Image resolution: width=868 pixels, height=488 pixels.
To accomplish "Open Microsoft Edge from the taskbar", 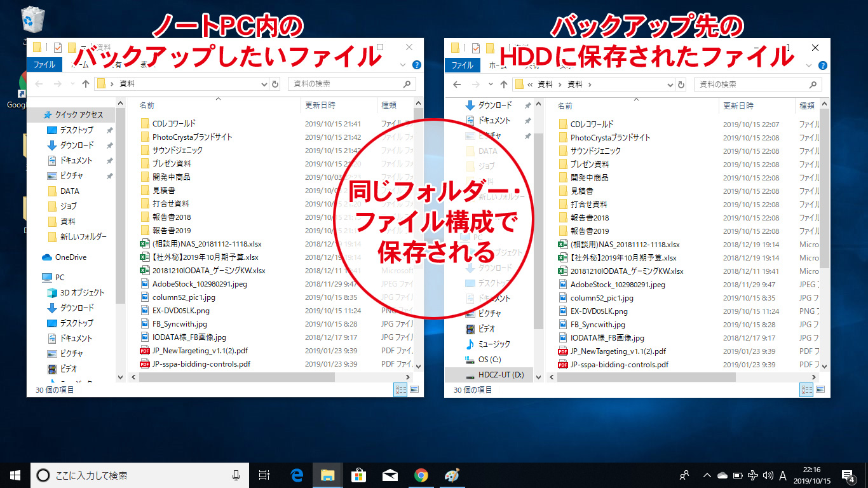I will (297, 475).
